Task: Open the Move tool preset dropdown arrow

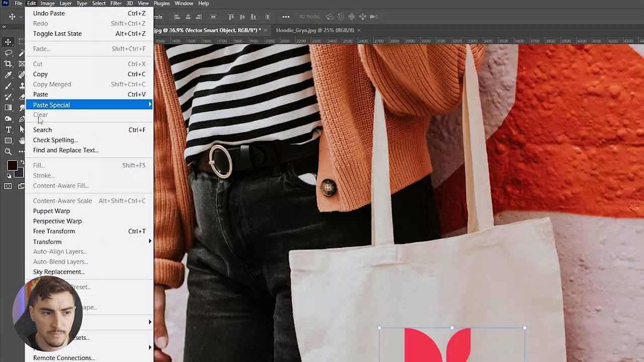Action: [x=20, y=17]
